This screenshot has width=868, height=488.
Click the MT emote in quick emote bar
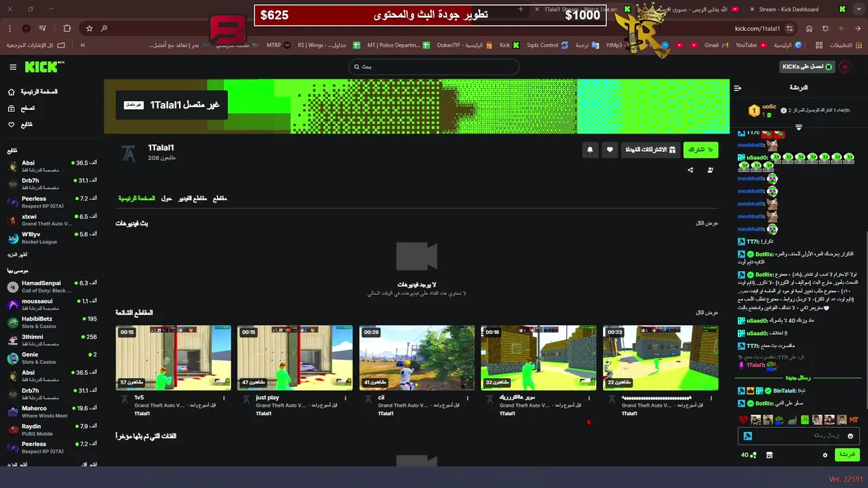click(854, 420)
